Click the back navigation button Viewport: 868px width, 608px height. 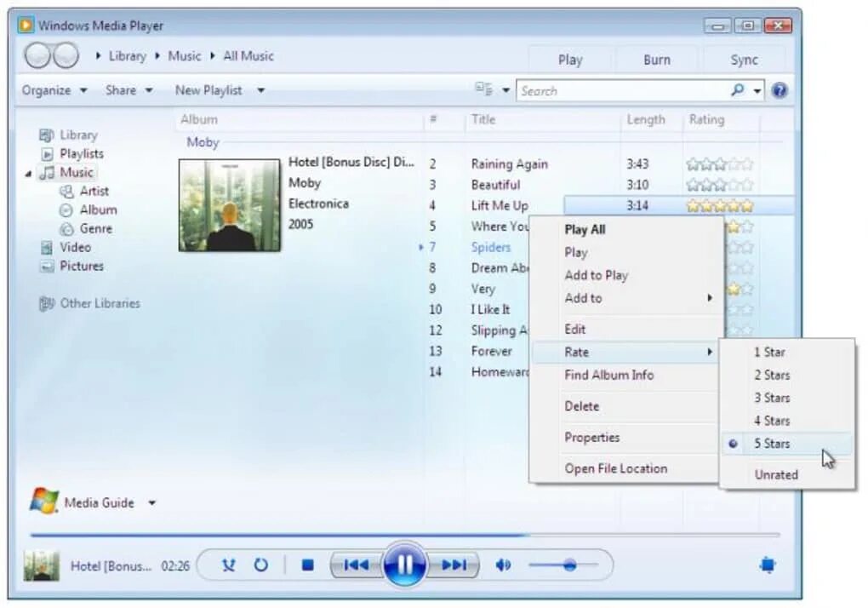pos(38,56)
